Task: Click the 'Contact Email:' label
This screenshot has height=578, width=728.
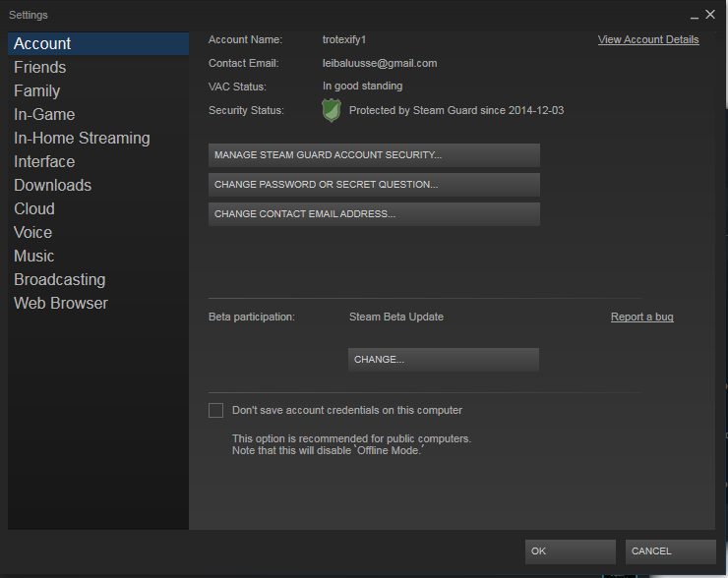Action: tap(244, 64)
